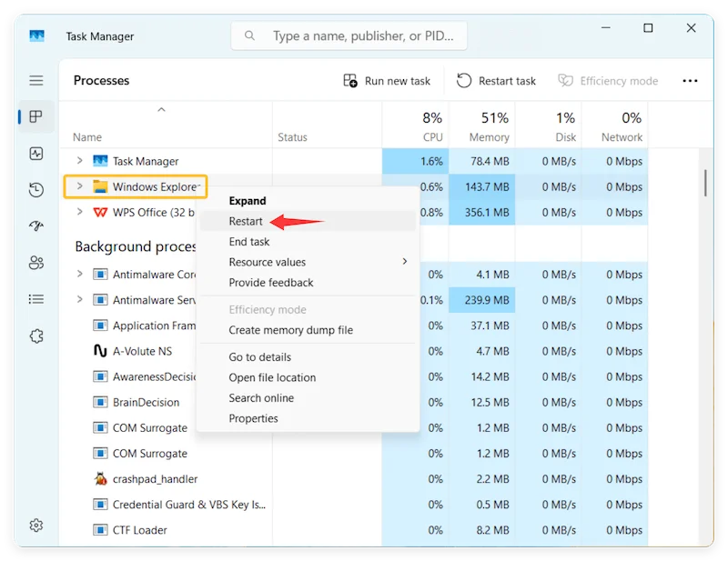Click Run new task button
Image resolution: width=728 pixels, height=561 pixels.
tap(387, 81)
